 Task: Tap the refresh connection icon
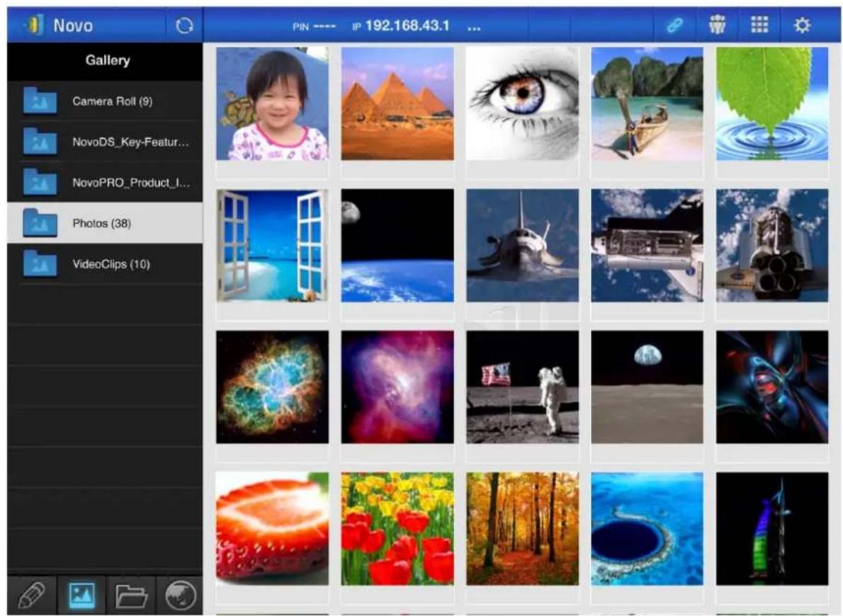[184, 25]
